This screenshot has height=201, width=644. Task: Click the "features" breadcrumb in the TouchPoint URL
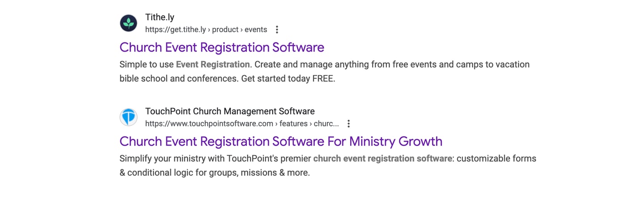[x=293, y=124]
